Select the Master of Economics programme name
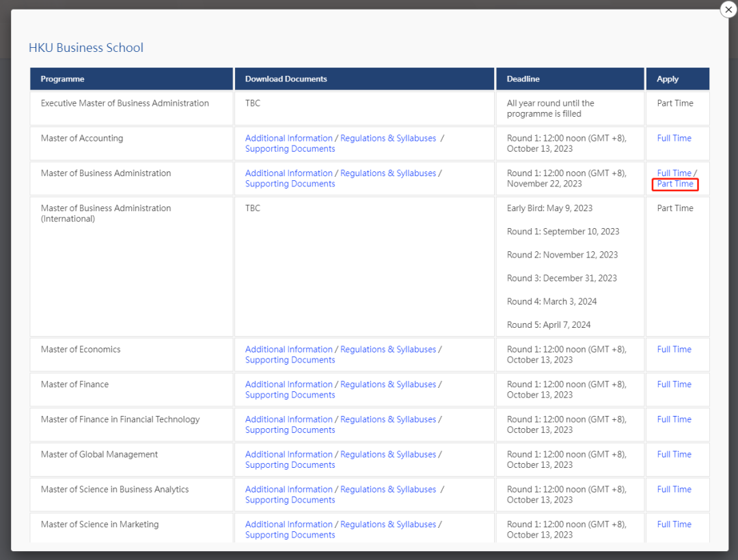Screen dimensions: 738x560 tap(81, 350)
